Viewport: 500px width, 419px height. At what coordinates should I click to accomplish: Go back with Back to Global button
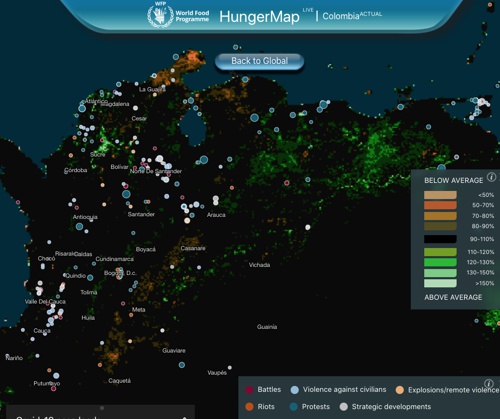260,61
